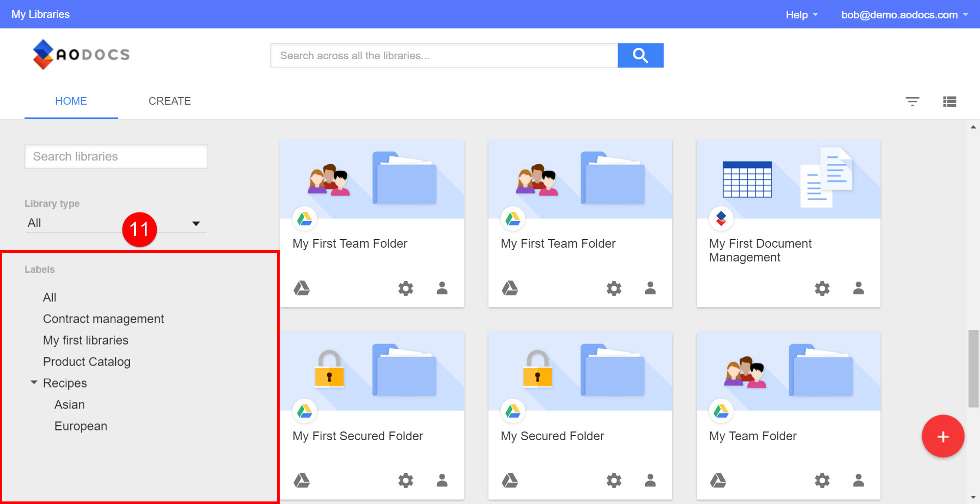Image resolution: width=980 pixels, height=504 pixels.
Task: Switch to the HOME tab
Action: (x=71, y=101)
